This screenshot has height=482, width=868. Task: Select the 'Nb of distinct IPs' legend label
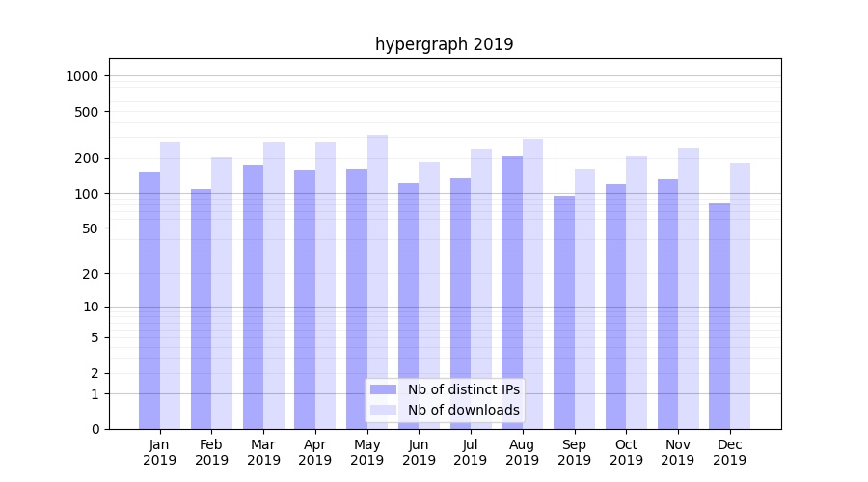tap(463, 389)
